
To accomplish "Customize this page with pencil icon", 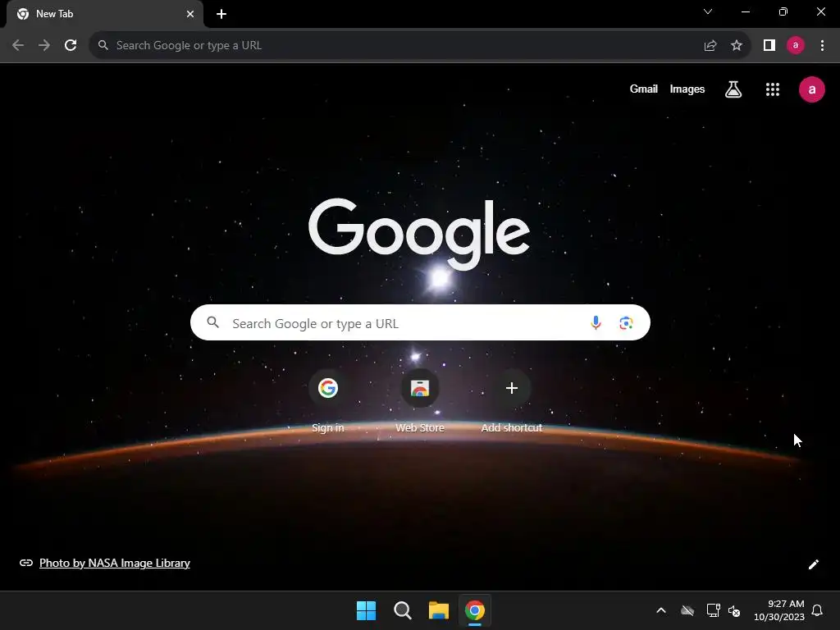I will tap(813, 564).
